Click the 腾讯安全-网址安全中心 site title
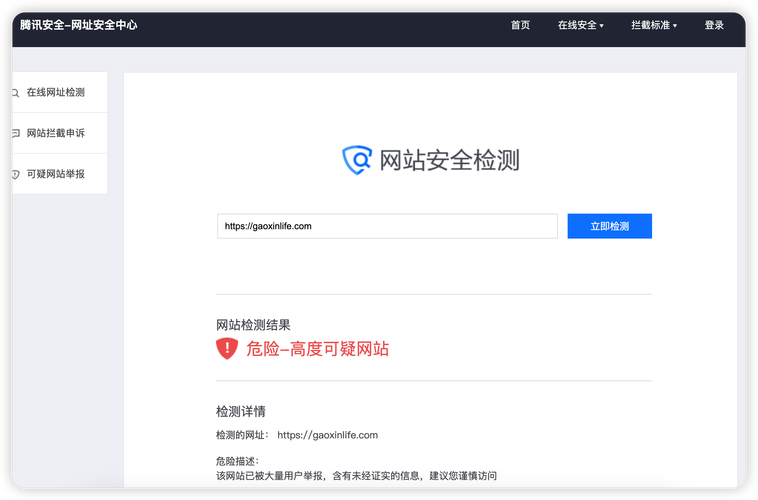This screenshot has height=500, width=758. point(79,25)
